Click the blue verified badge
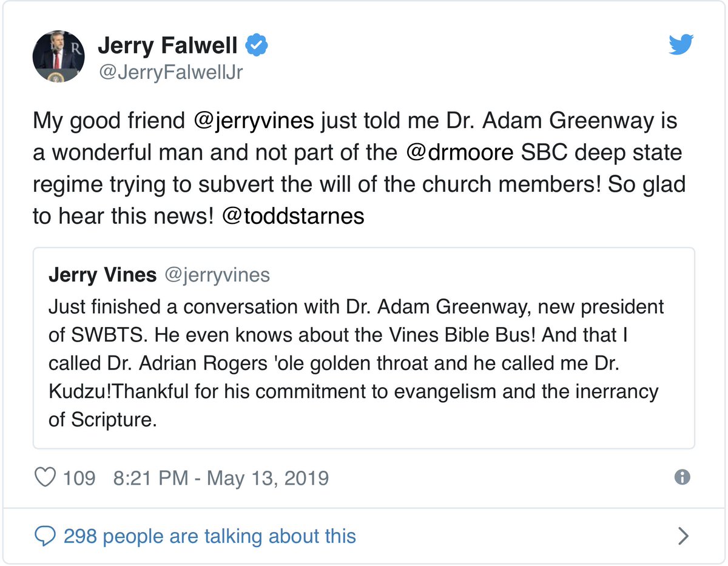 [257, 45]
